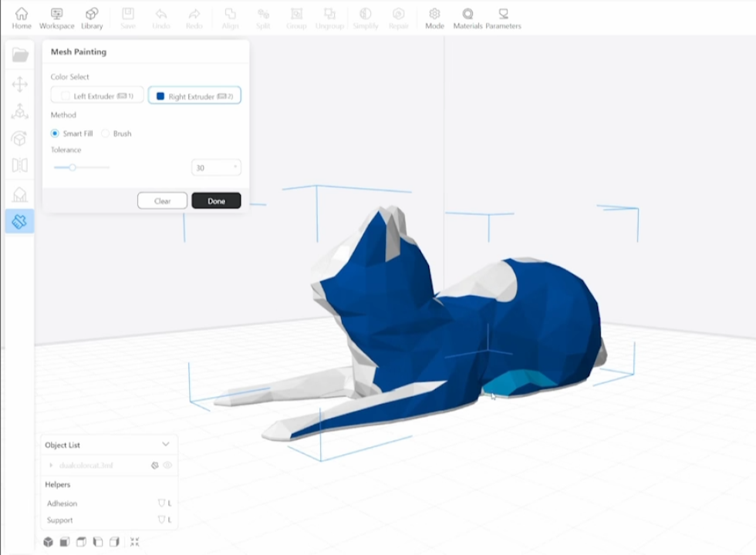
Task: Select the Mesh Painting tool
Action: point(19,221)
